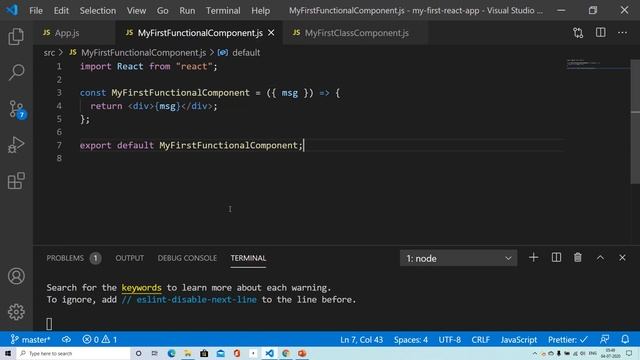Open the Go menu
640x360 pixels.
coord(162,10)
